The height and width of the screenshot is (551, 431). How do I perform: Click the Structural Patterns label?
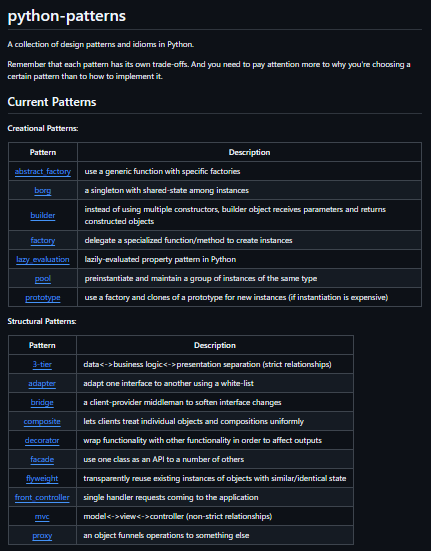(x=42, y=321)
